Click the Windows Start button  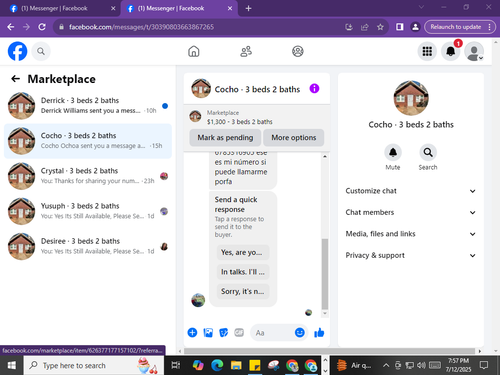(x=12, y=365)
